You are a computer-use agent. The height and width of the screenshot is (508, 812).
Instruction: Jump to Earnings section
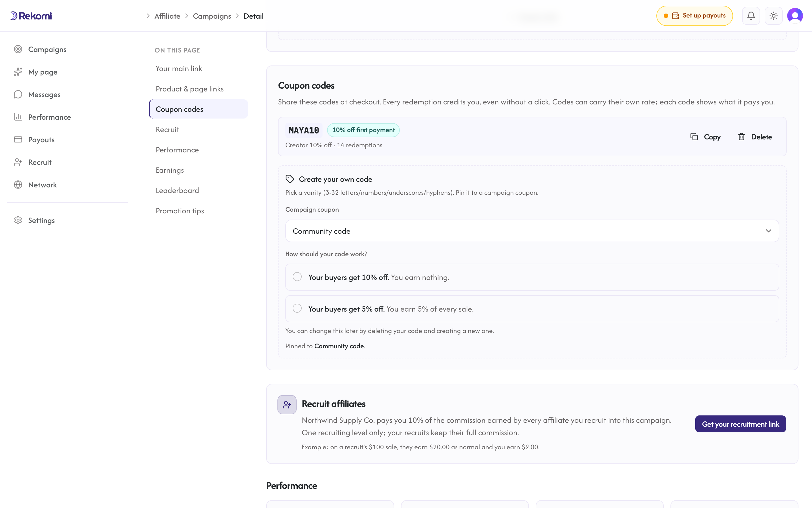click(x=198, y=170)
